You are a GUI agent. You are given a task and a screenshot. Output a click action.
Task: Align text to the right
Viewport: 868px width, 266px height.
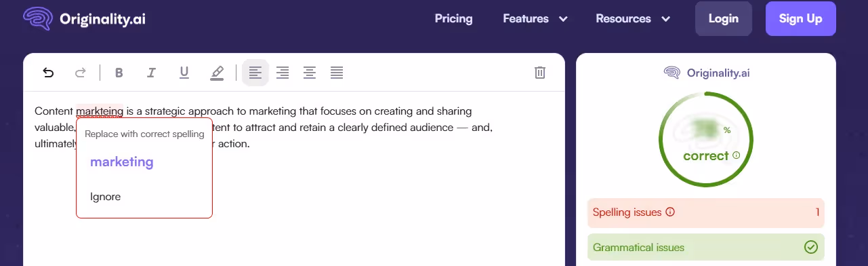pos(283,73)
